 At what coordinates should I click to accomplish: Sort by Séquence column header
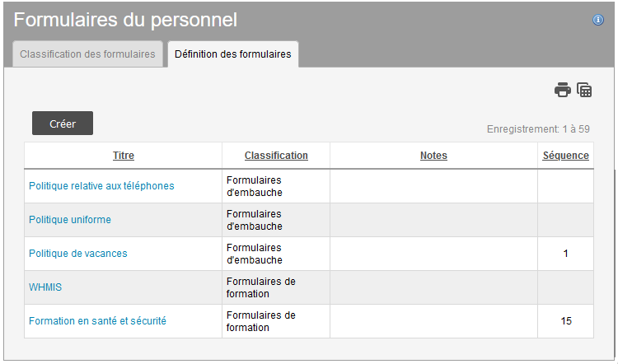click(x=565, y=156)
